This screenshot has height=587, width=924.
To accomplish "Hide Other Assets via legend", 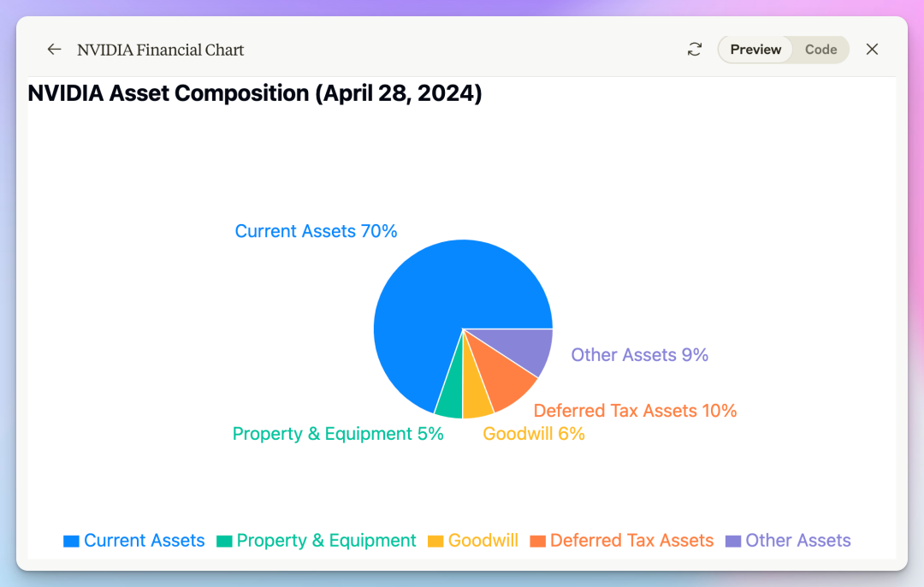I will coord(797,541).
